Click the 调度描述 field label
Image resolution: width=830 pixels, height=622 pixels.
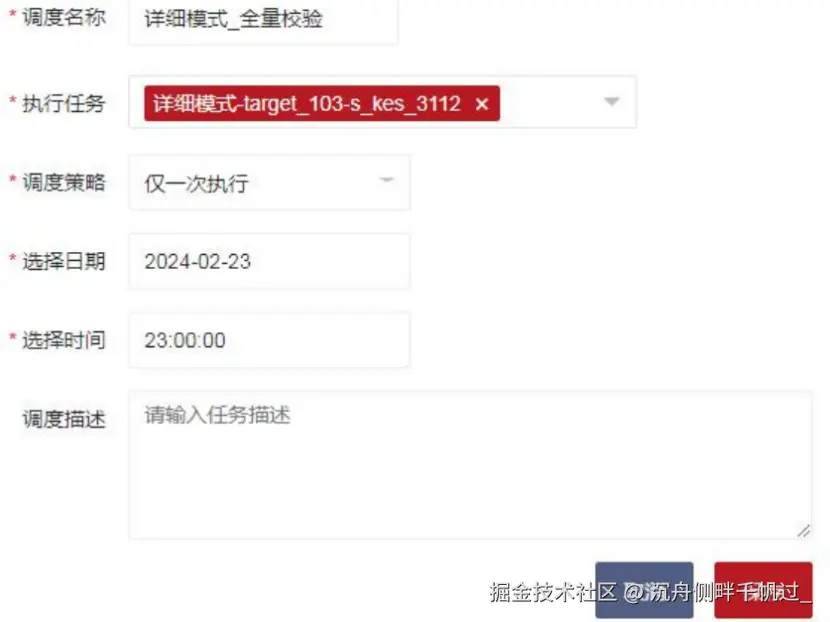[x=64, y=419]
